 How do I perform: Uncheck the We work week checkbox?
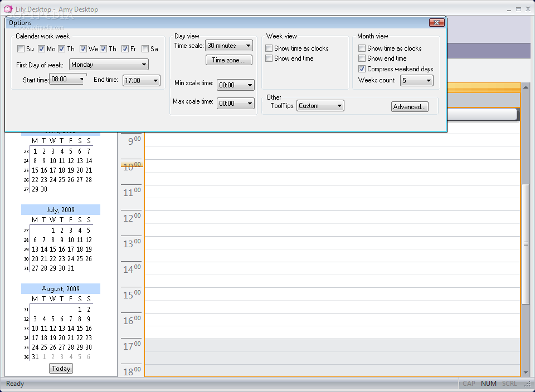tap(83, 49)
